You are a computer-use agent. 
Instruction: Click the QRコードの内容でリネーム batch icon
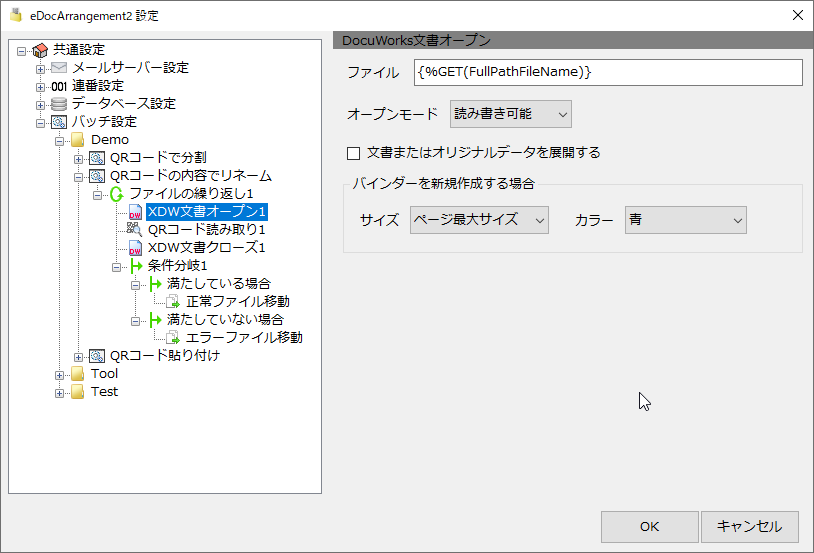point(97,176)
